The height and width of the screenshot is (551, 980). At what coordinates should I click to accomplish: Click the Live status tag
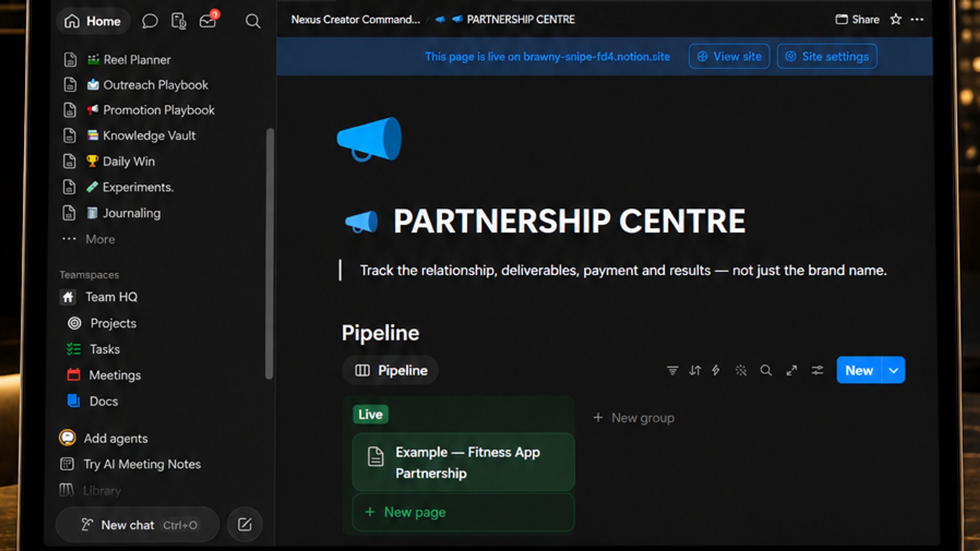click(371, 414)
